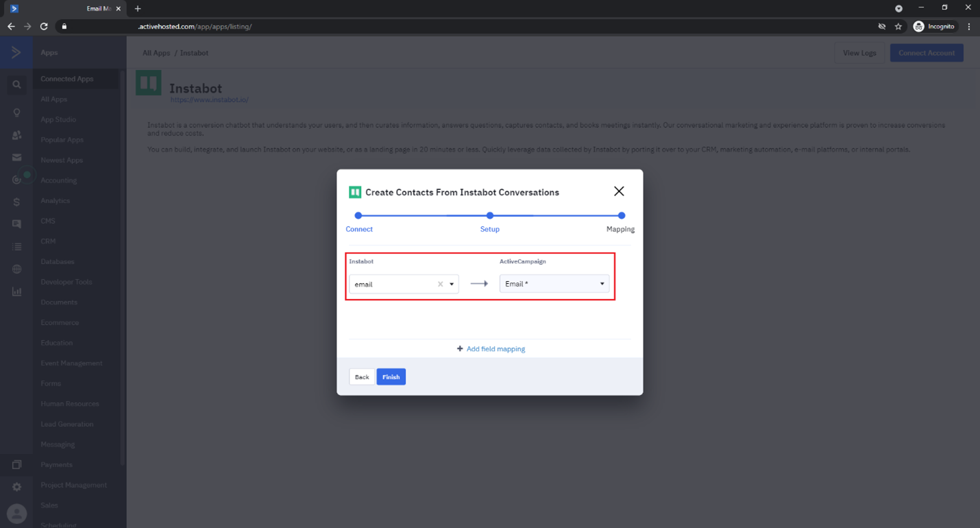The width and height of the screenshot is (980, 528).
Task: Click All Apps in the breadcrumb
Action: [156, 53]
